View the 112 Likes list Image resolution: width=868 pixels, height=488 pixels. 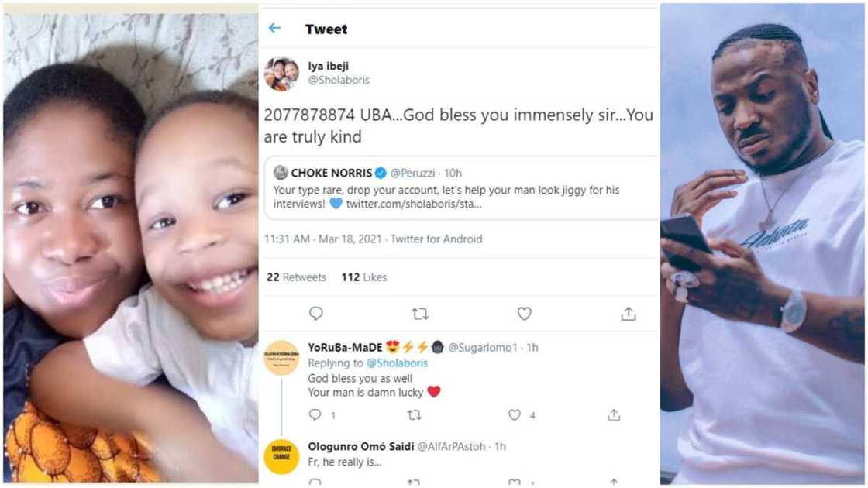pos(363,277)
